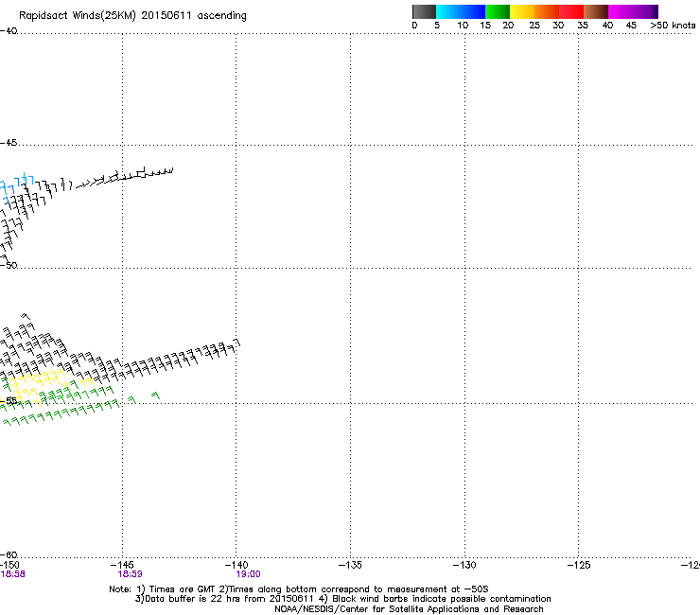Image resolution: width=700 pixels, height=615 pixels.
Task: Click the -40 latitude axis label
Action: (9, 31)
